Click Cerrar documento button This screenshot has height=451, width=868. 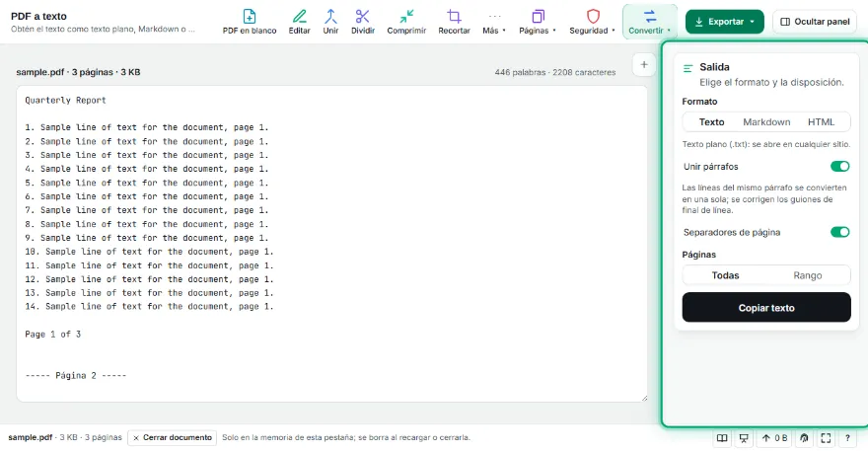[173, 438]
